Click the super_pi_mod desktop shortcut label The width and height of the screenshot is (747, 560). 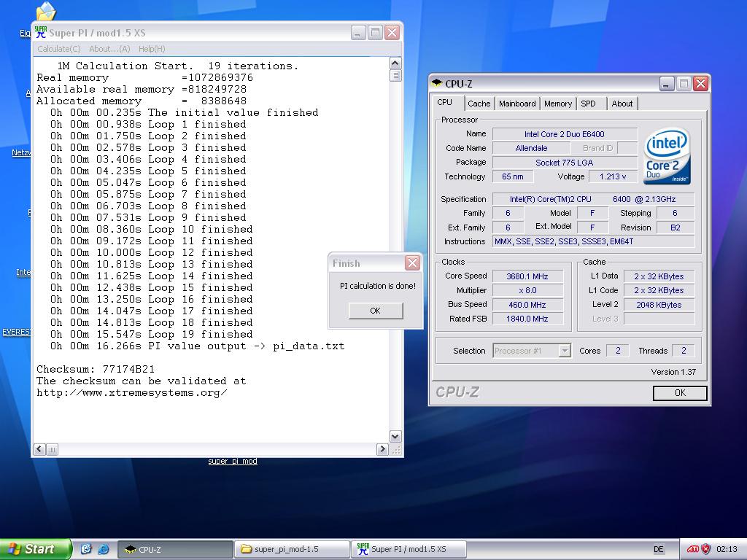pos(233,461)
